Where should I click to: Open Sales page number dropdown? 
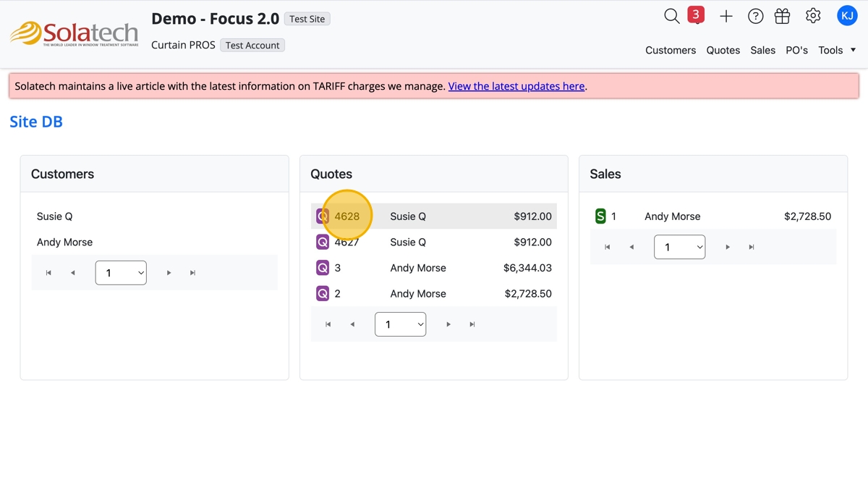click(x=679, y=247)
